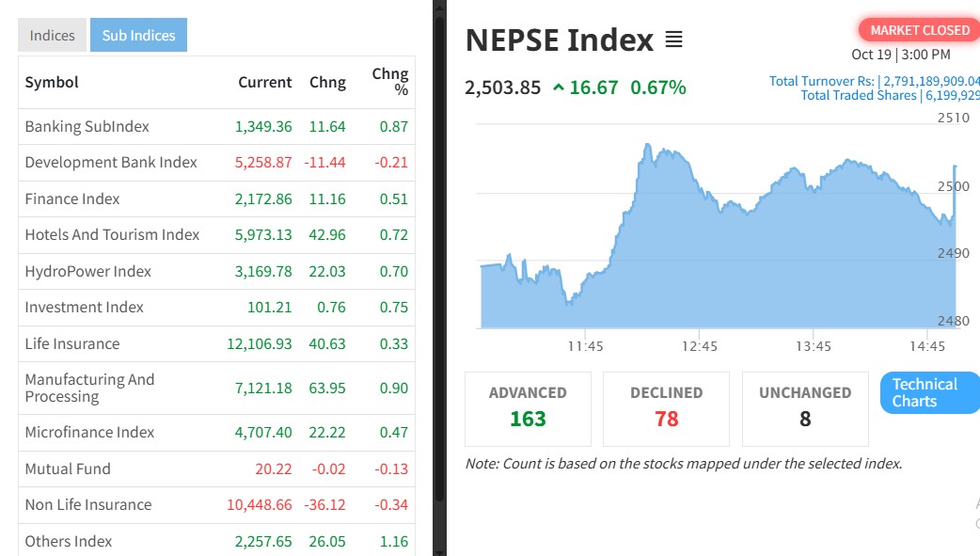Click the Declined stocks count box
The width and height of the screenshot is (980, 556).
(x=666, y=408)
